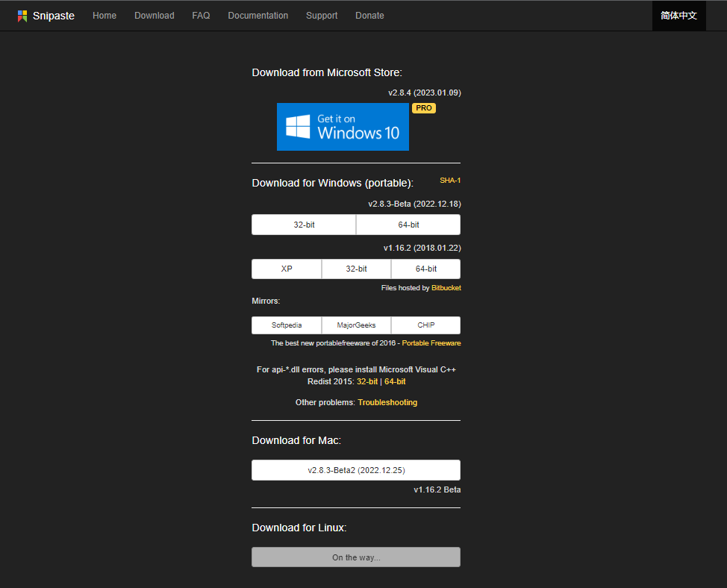Open Documentation in the top navigation

tap(258, 16)
